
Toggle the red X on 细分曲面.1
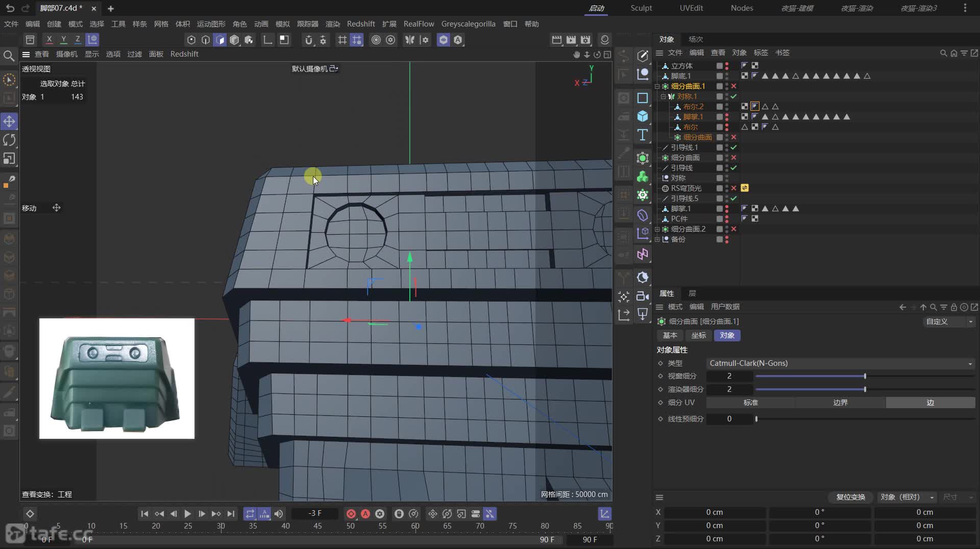(x=733, y=86)
